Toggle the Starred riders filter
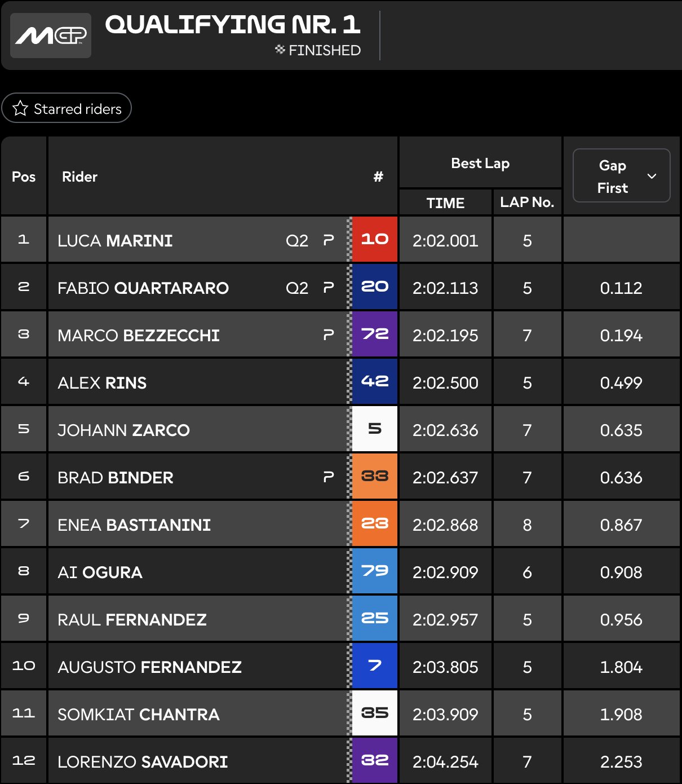The width and height of the screenshot is (682, 784). [67, 108]
